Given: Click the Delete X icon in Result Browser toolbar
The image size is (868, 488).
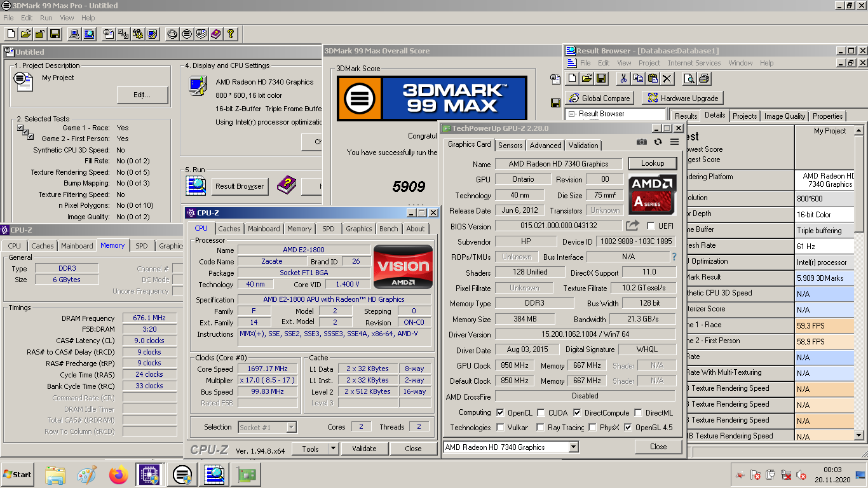Looking at the screenshot, I should click(x=667, y=78).
